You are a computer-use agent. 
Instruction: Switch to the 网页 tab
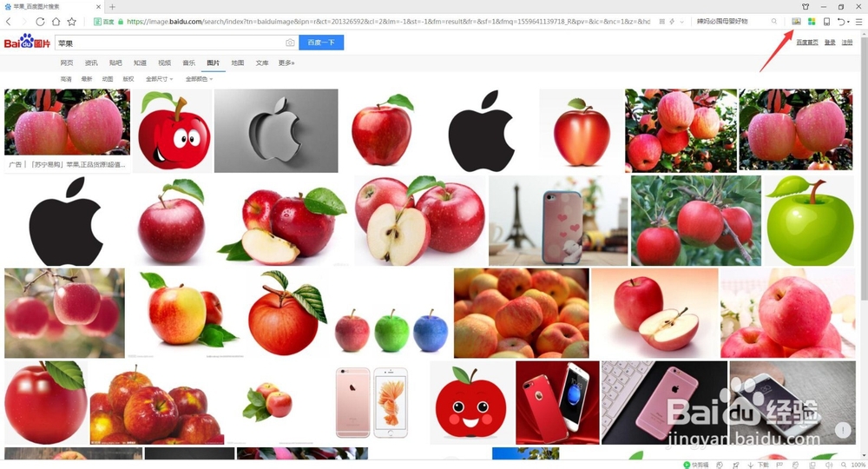coord(67,63)
